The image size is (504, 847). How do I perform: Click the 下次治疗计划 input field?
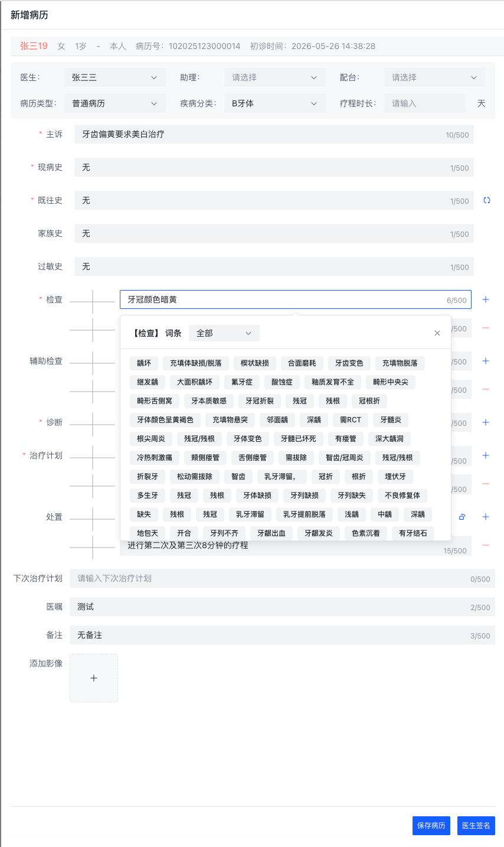(282, 578)
